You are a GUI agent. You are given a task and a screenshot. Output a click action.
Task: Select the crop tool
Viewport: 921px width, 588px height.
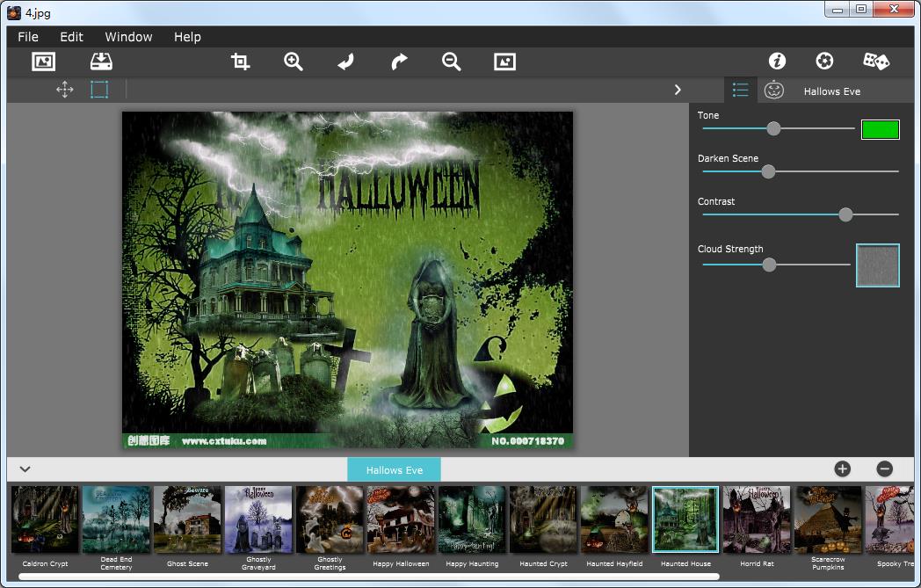[240, 62]
